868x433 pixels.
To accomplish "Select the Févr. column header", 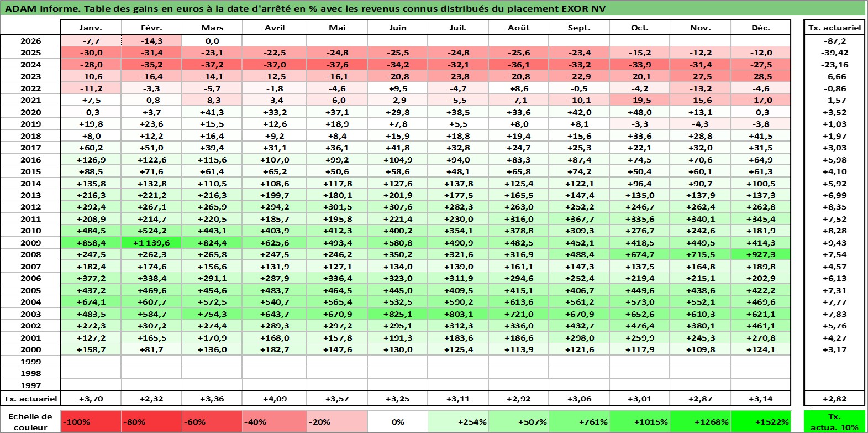I will 151,28.
